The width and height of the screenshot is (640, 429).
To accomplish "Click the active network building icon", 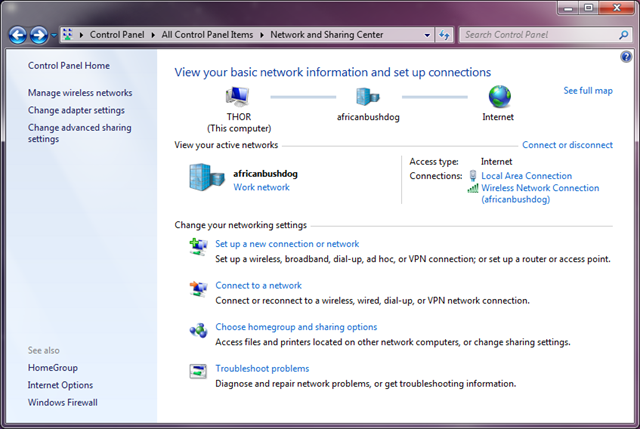I will [207, 178].
